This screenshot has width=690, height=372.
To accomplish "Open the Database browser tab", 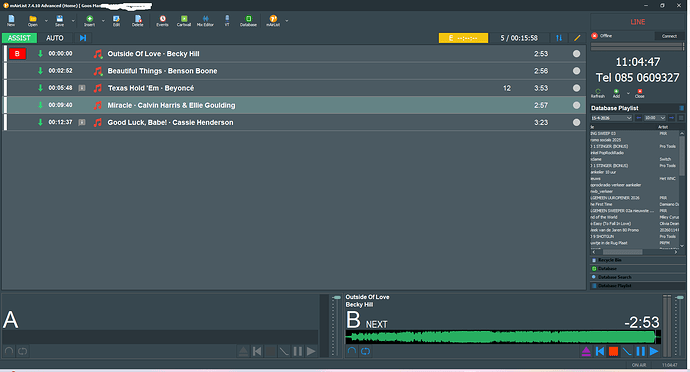I will tap(638, 269).
